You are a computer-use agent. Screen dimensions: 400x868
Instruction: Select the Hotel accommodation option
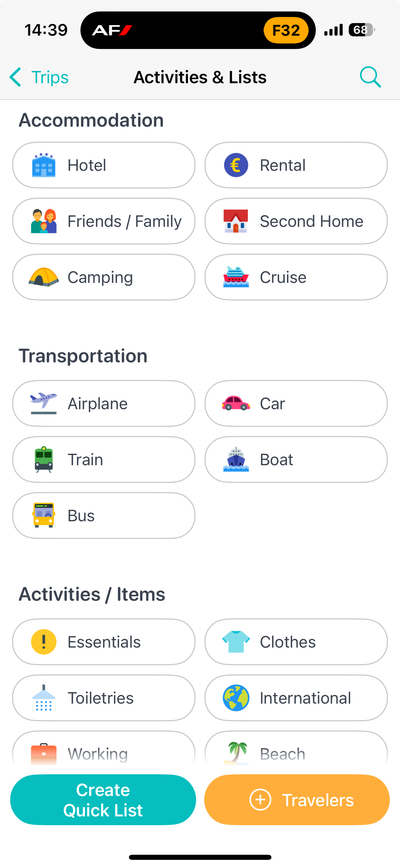[x=104, y=165]
